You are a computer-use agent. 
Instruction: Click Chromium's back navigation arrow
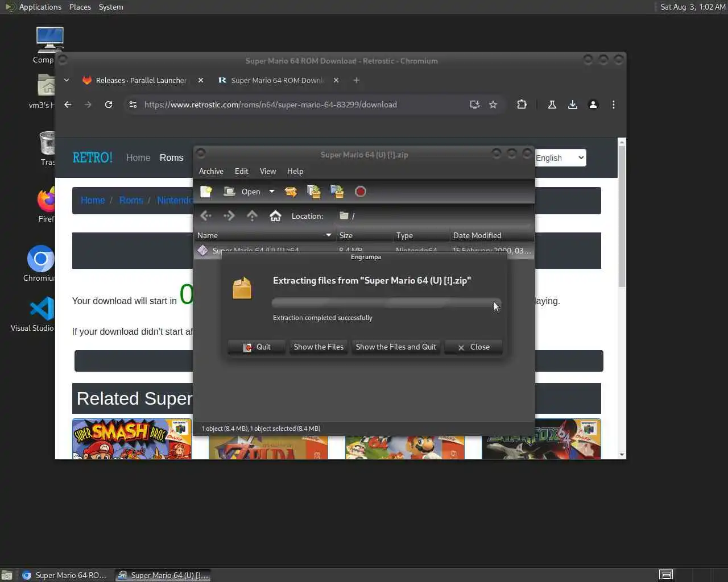(68, 105)
